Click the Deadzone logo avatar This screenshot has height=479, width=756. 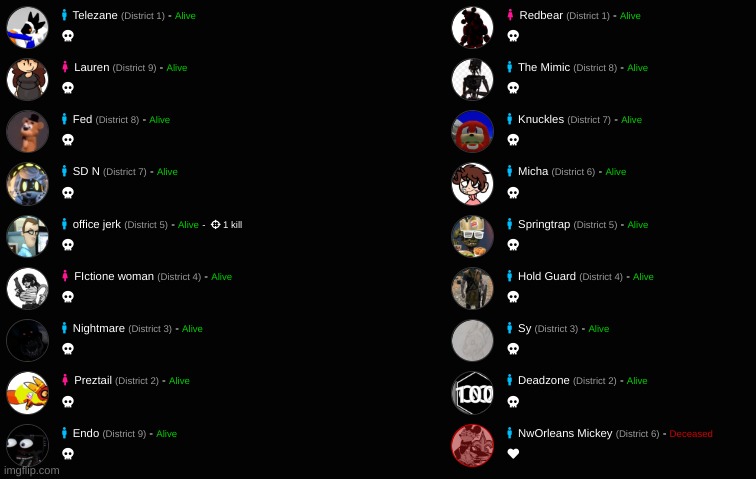472,393
